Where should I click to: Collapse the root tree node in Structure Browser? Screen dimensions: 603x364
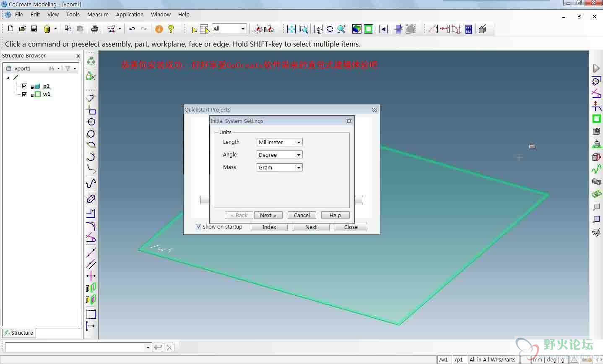tap(8, 78)
